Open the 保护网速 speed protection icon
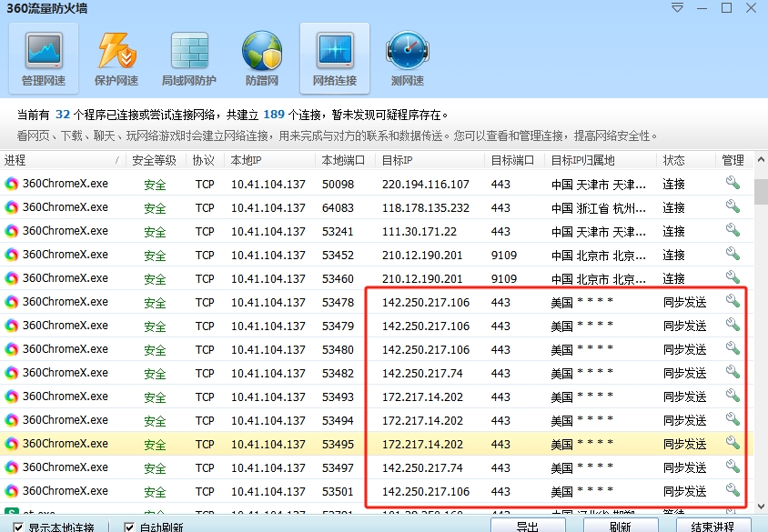This screenshot has width=768, height=532. click(116, 58)
